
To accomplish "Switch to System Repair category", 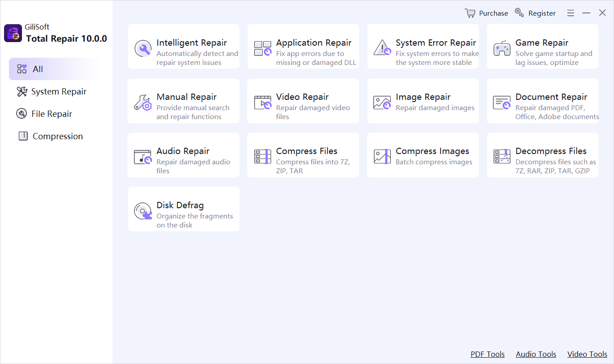I will pyautogui.click(x=59, y=91).
